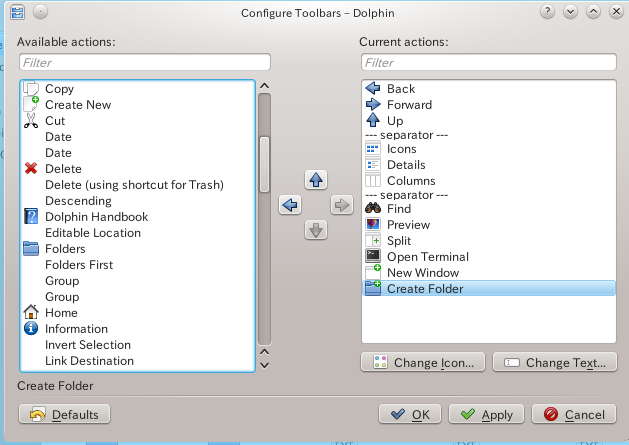Open the window menu icon in title bar
This screenshot has width=629, height=445.
click(x=17, y=12)
